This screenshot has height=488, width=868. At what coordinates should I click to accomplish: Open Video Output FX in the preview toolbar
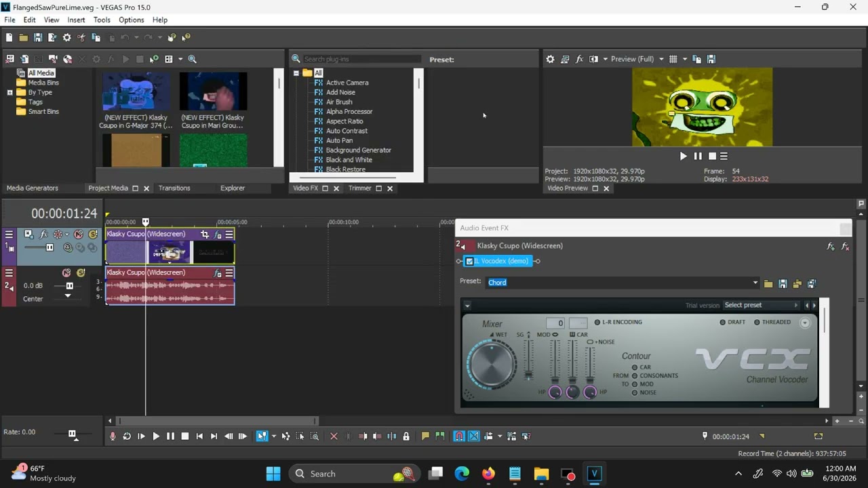pyautogui.click(x=580, y=59)
